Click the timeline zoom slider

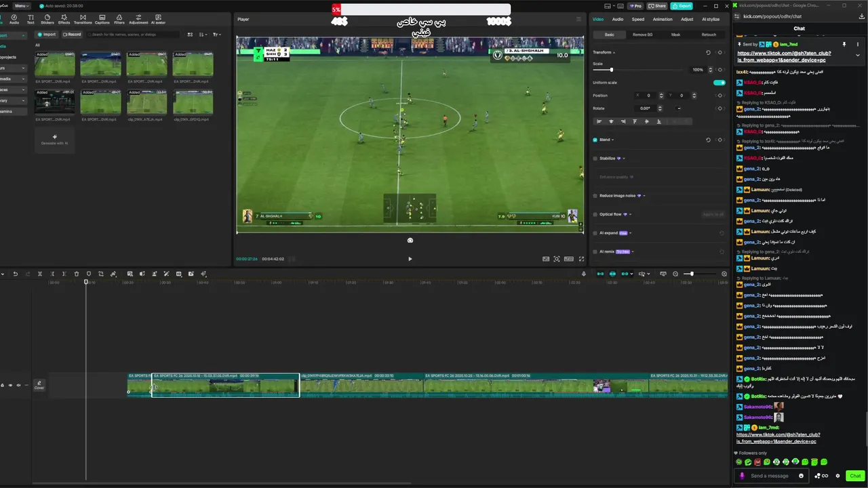pyautogui.click(x=698, y=274)
